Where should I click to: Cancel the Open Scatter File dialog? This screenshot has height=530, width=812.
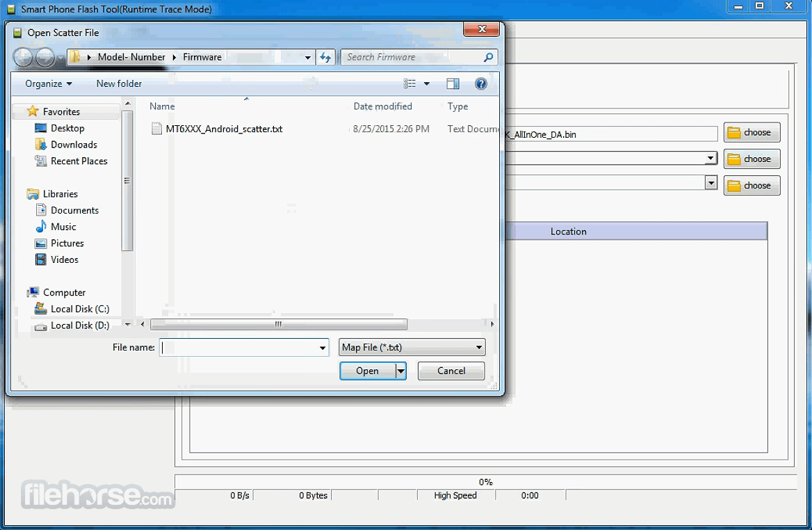[x=451, y=371]
